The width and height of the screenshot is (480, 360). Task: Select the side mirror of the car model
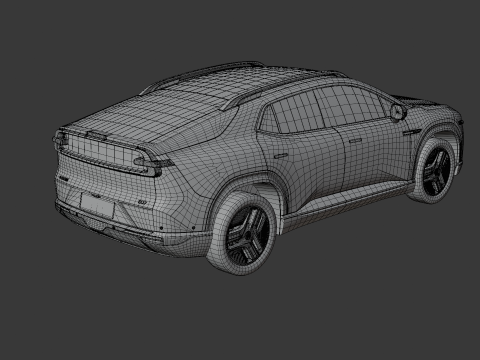(398, 112)
